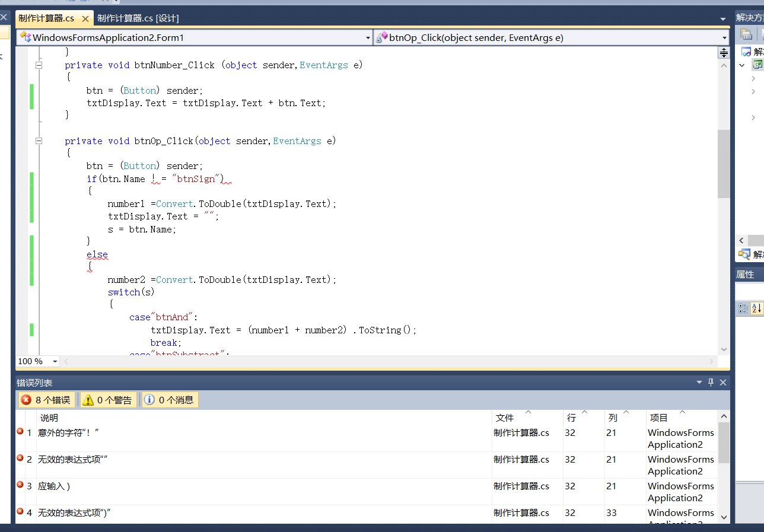The image size is (764, 532).
Task: Click the 错误列表 panel auto-hide pin icon
Action: coord(711,383)
